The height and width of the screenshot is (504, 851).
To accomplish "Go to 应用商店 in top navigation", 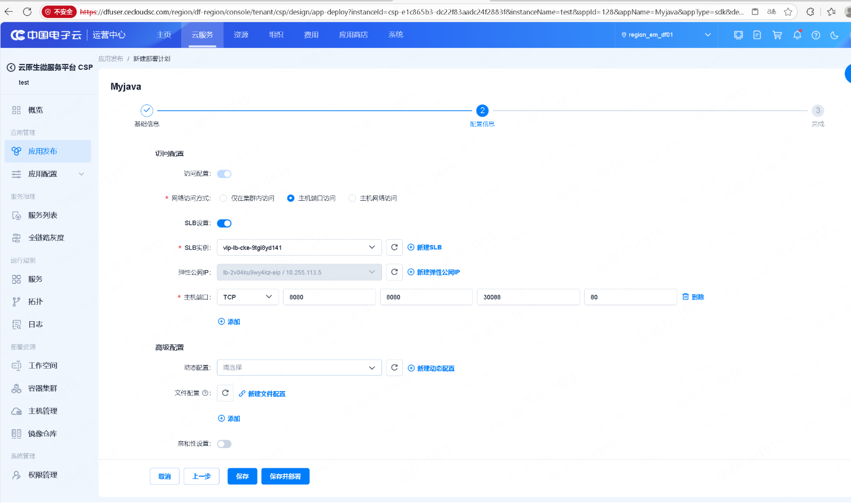I will (x=353, y=35).
